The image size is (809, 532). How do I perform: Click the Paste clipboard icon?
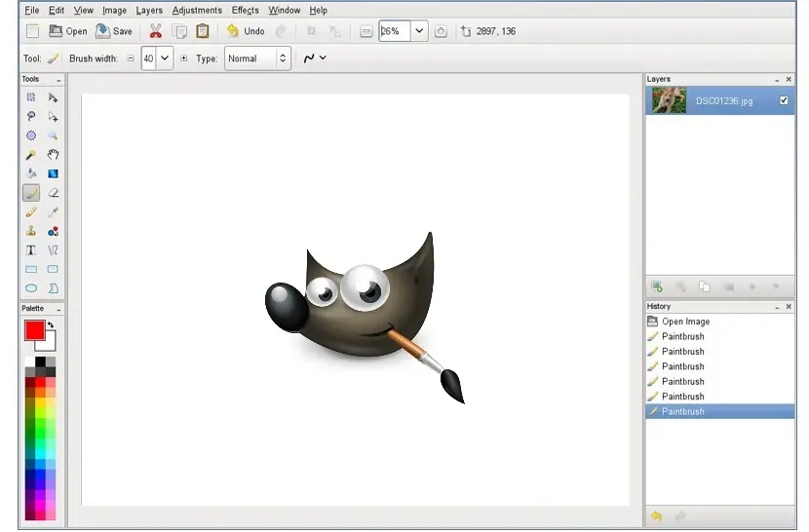pyautogui.click(x=203, y=31)
